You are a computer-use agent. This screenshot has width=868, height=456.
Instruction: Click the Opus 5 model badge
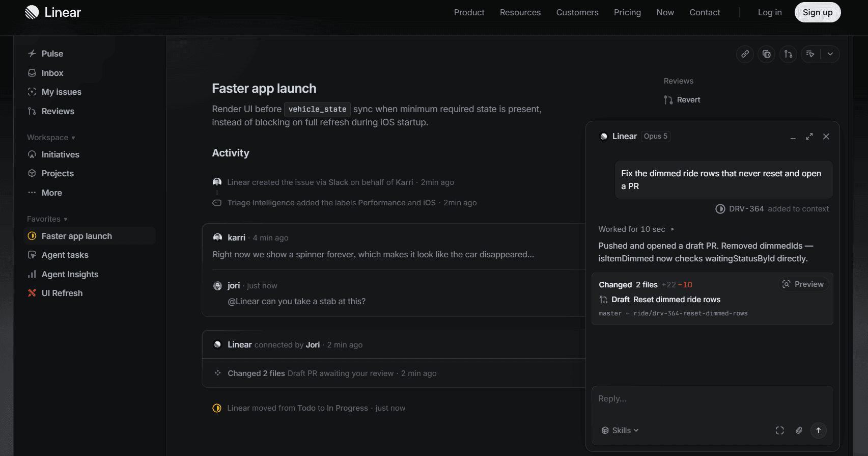(655, 137)
